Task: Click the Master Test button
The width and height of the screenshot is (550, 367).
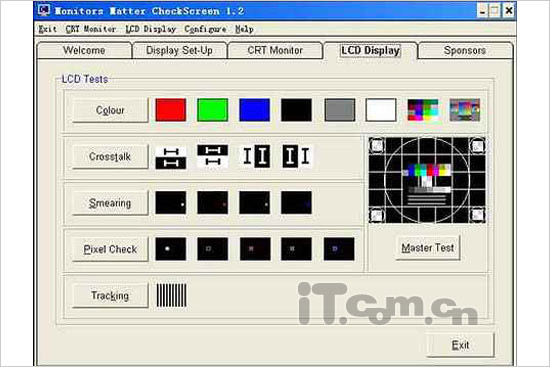Action: [x=428, y=248]
